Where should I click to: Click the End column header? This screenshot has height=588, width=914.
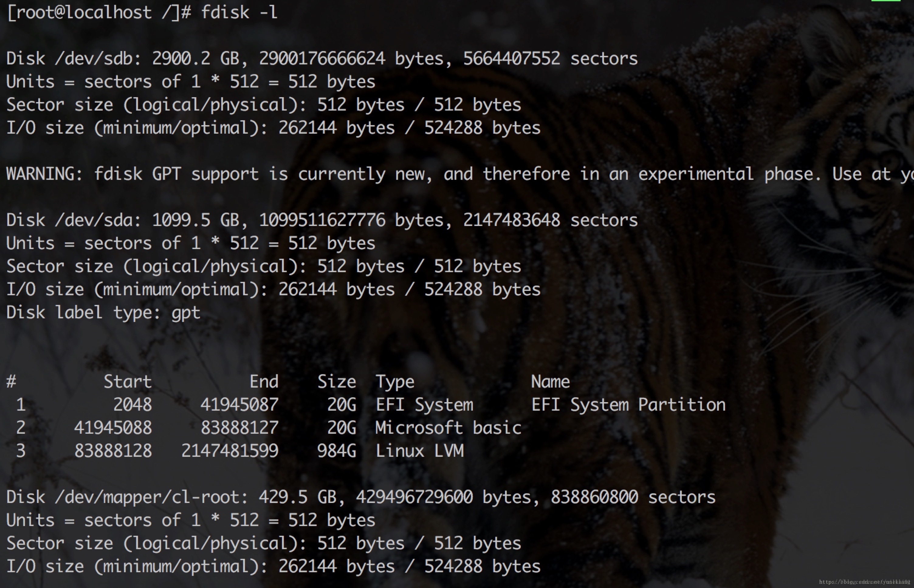click(264, 381)
